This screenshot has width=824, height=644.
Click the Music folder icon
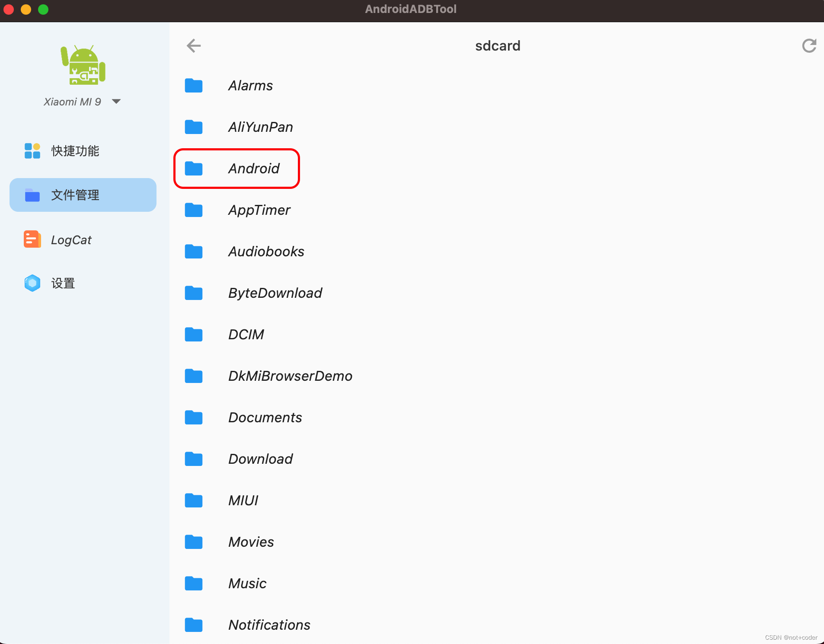[194, 583]
